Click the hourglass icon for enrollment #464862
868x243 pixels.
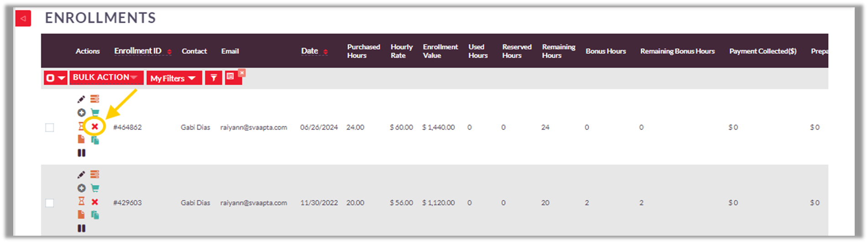pyautogui.click(x=81, y=126)
